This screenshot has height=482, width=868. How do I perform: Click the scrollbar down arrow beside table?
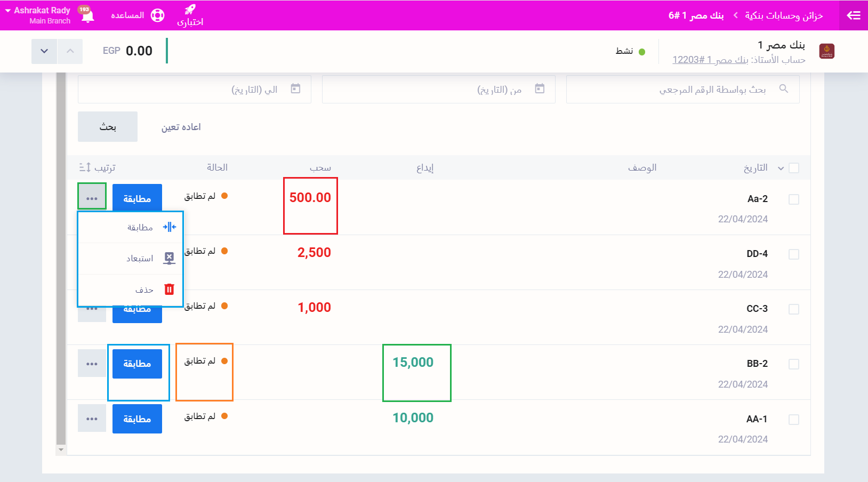tap(61, 450)
